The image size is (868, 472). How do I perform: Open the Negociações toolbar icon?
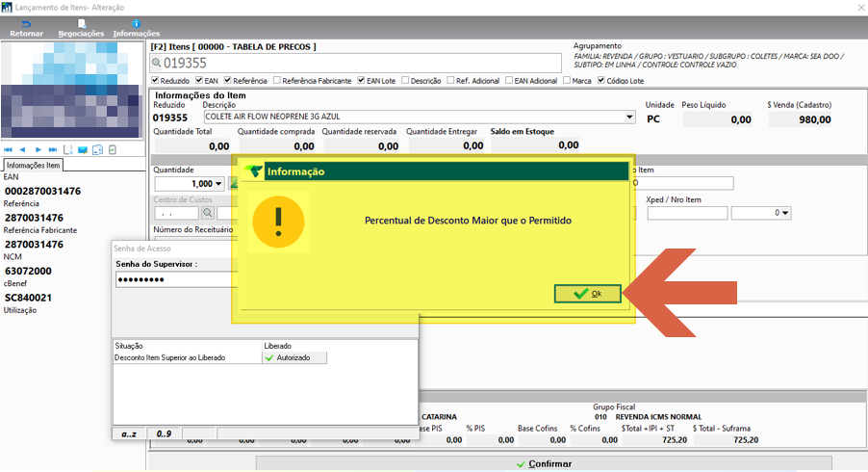coord(82,24)
